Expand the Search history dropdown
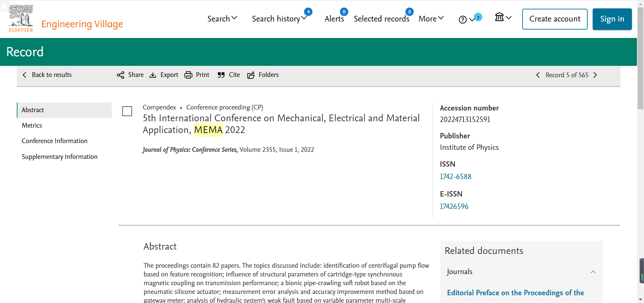This screenshot has height=303, width=644. tap(279, 19)
